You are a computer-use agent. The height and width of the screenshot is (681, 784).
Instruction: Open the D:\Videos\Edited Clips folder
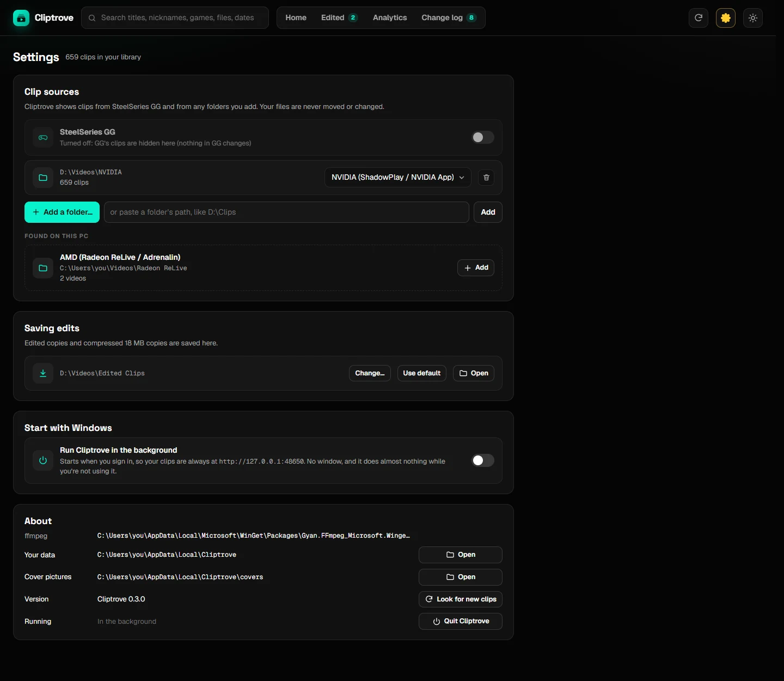pyautogui.click(x=474, y=373)
